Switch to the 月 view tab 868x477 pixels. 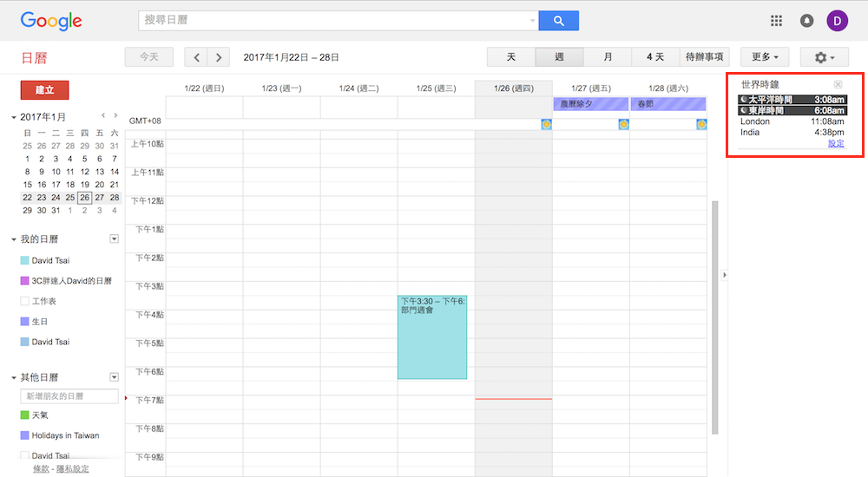click(x=608, y=57)
